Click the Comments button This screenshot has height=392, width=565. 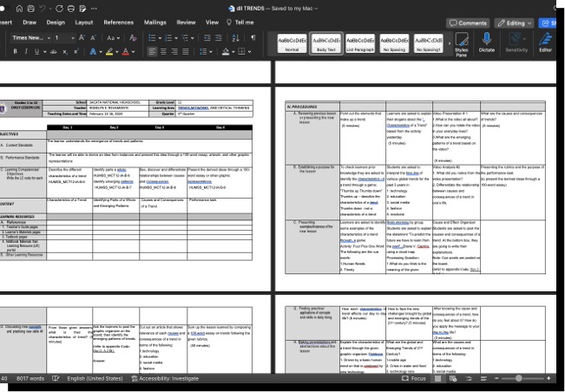pos(468,23)
